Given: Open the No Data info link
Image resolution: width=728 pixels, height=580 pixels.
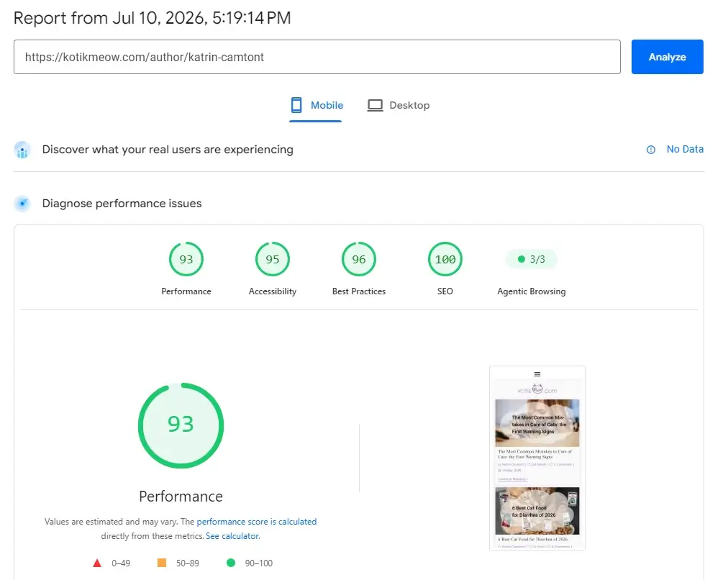Looking at the screenshot, I should (685, 149).
